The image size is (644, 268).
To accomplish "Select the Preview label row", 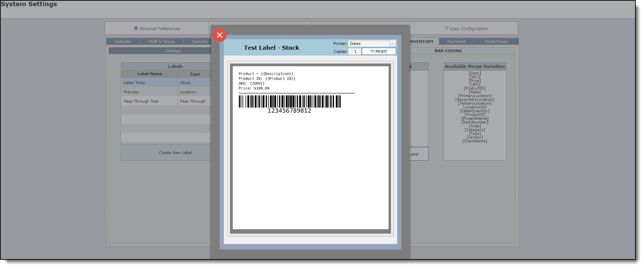I will (x=166, y=92).
